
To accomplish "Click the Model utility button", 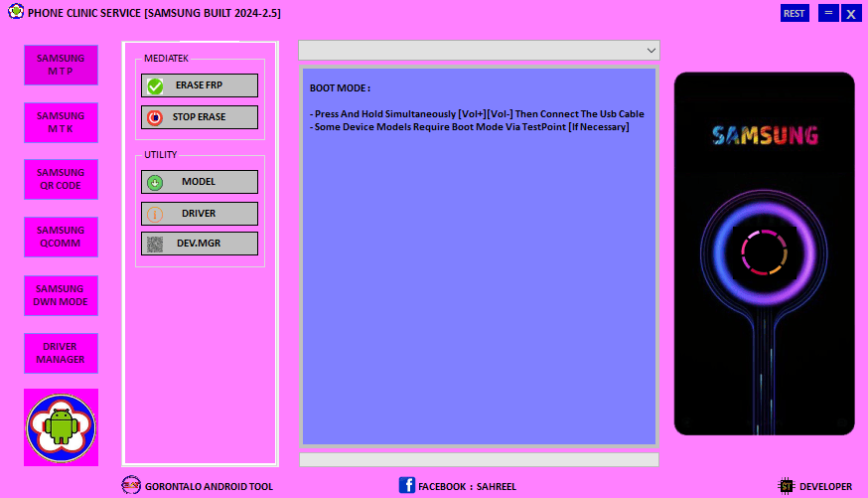I will coord(200,182).
